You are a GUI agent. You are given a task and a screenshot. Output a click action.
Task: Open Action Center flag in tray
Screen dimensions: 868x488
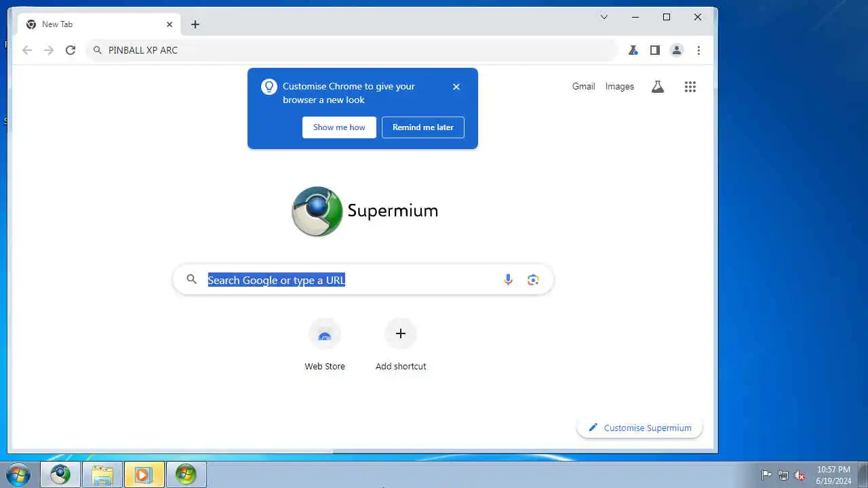click(766, 475)
